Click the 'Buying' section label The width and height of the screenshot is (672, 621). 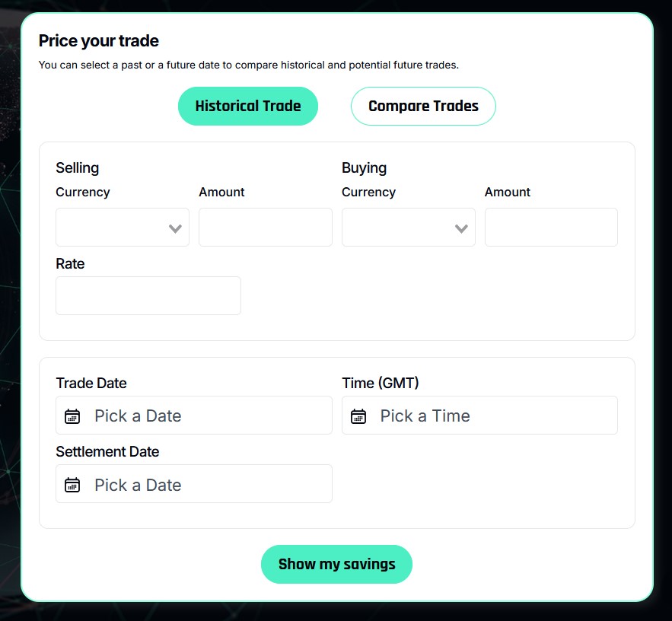click(365, 167)
